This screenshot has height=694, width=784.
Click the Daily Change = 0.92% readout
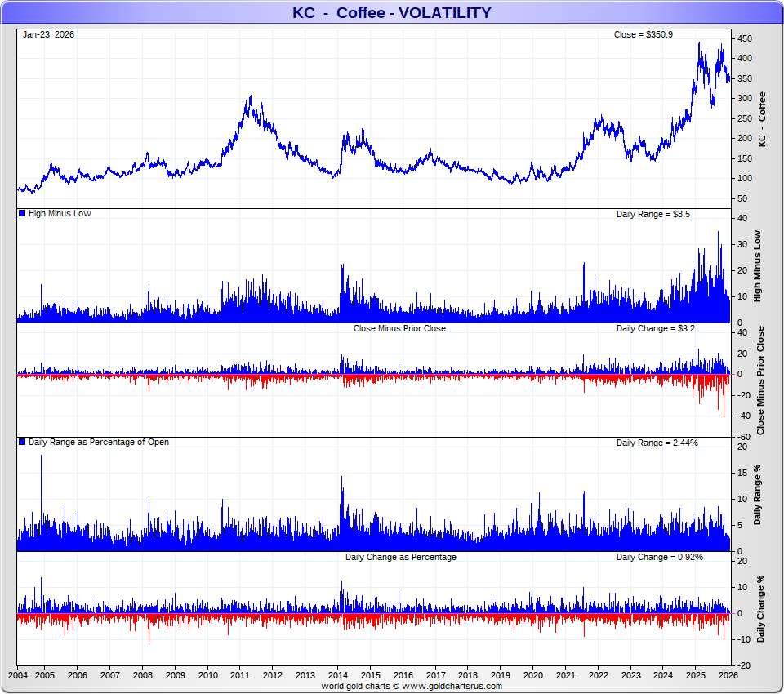click(659, 557)
